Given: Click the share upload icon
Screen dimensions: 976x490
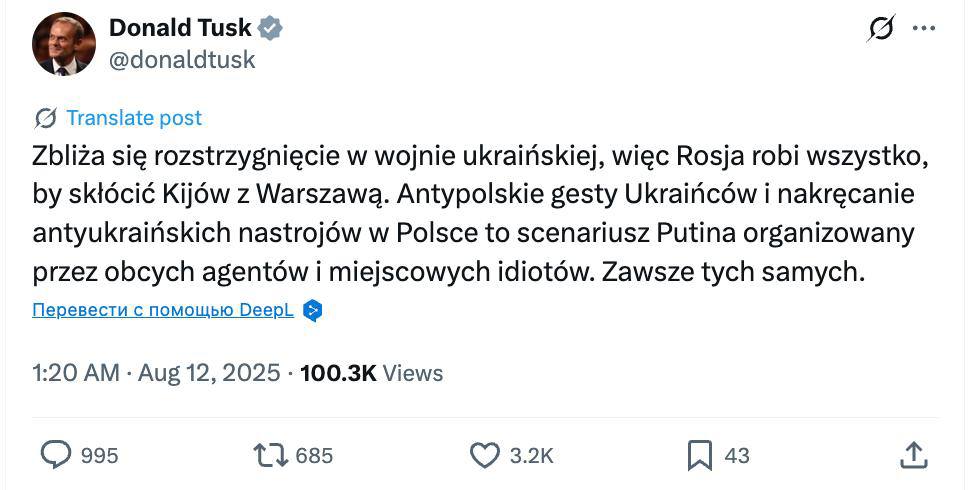Looking at the screenshot, I should 913,456.
